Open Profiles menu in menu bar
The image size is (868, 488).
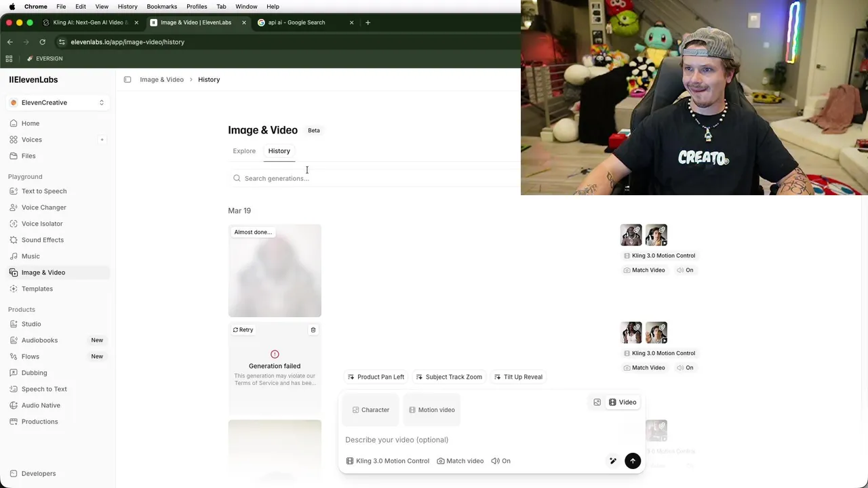[x=197, y=7]
